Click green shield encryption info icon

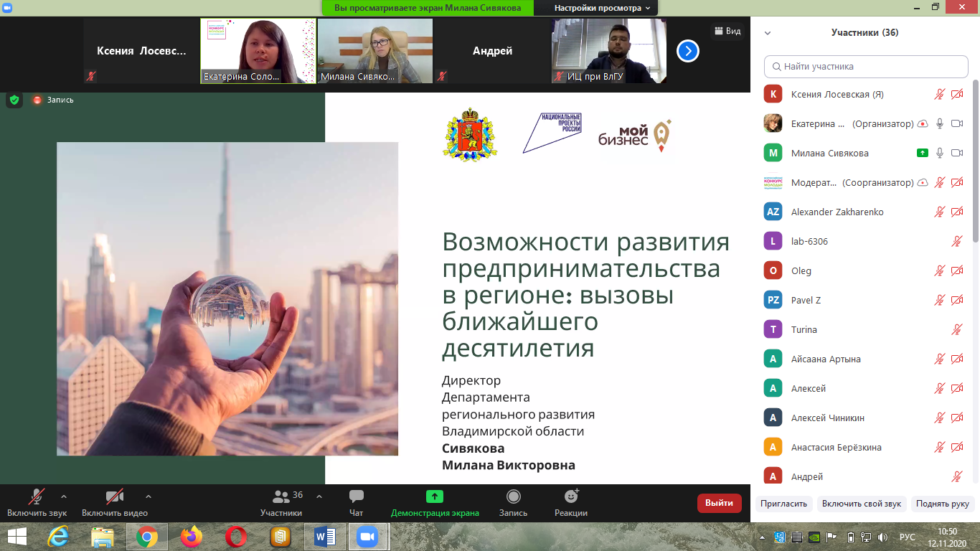(14, 100)
